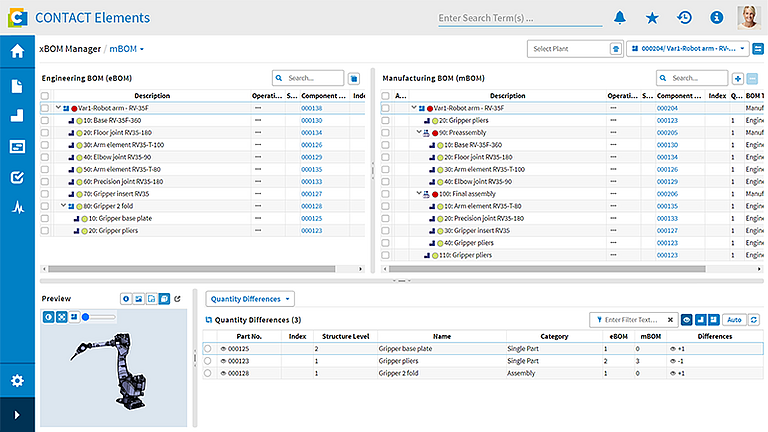Open favorites star

[652, 18]
